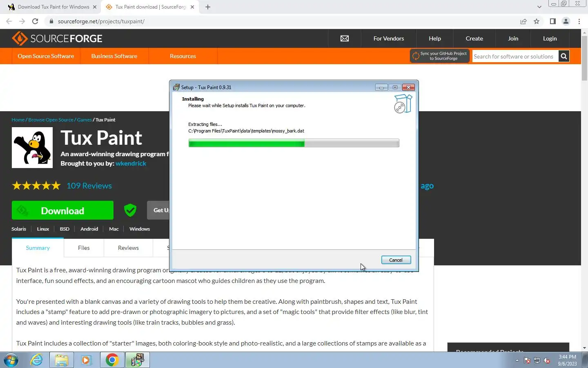Select the Windows platform link
This screenshot has width=588, height=368.
point(140,229)
